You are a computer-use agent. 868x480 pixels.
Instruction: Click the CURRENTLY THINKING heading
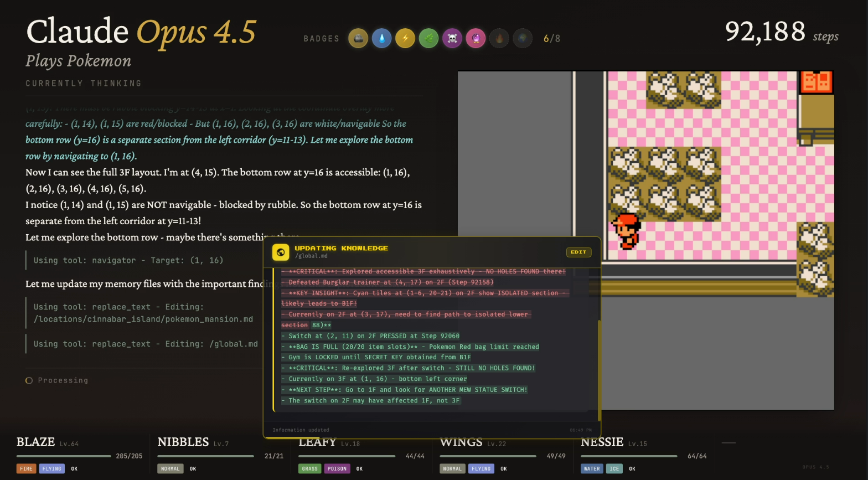pyautogui.click(x=84, y=83)
